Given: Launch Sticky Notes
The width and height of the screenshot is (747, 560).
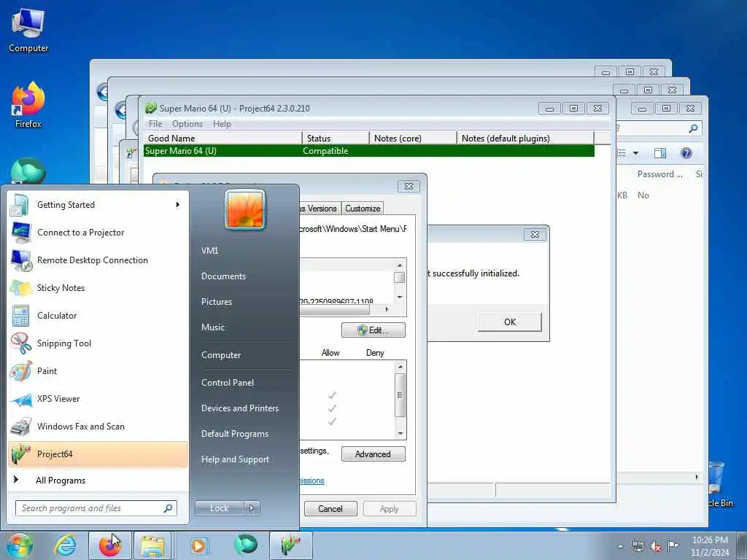Looking at the screenshot, I should click(x=98, y=287).
